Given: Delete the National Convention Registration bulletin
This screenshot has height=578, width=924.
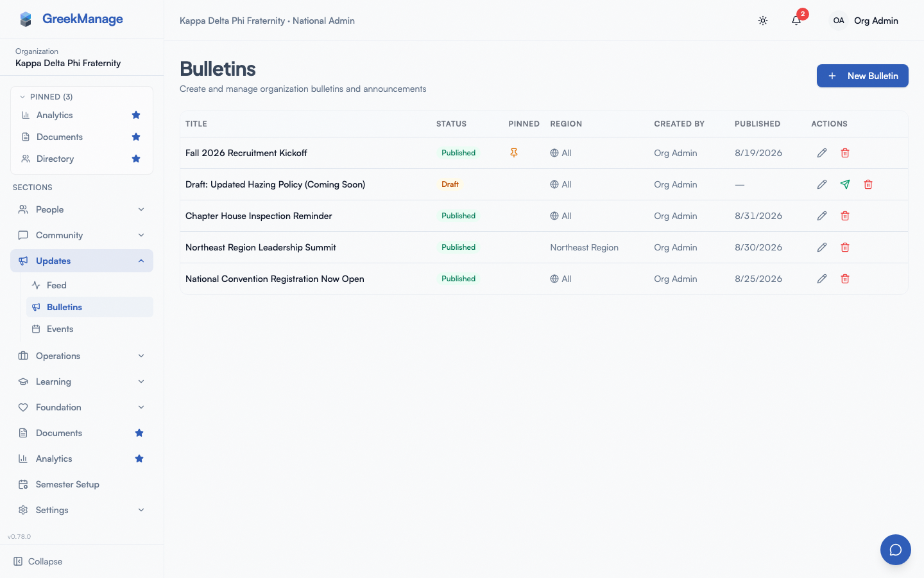Looking at the screenshot, I should [x=845, y=279].
